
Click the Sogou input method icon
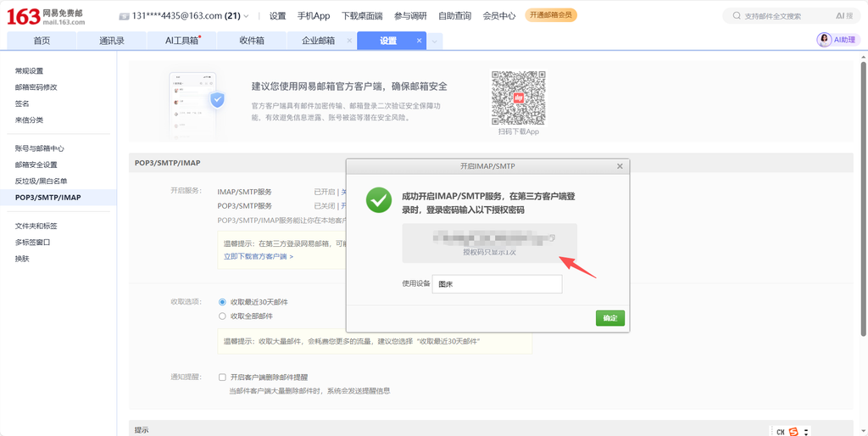tap(793, 432)
